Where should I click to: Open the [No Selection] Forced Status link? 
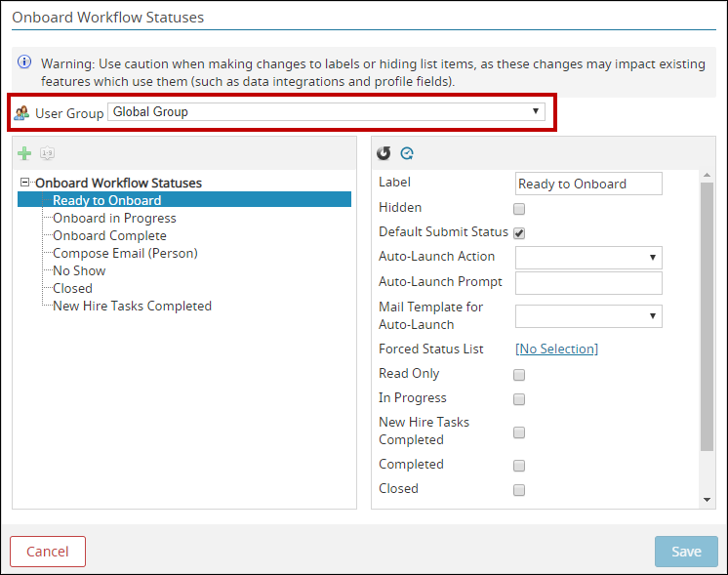pyautogui.click(x=556, y=349)
